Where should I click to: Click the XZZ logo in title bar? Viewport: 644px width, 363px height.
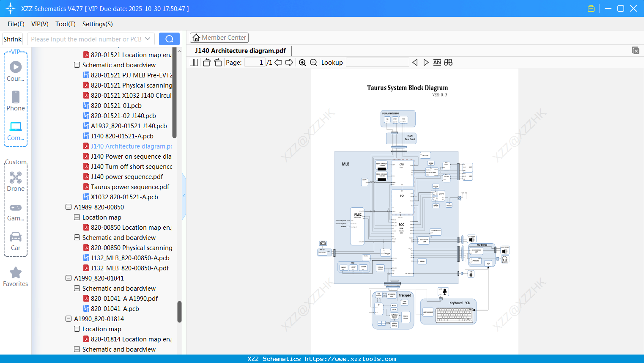(11, 8)
